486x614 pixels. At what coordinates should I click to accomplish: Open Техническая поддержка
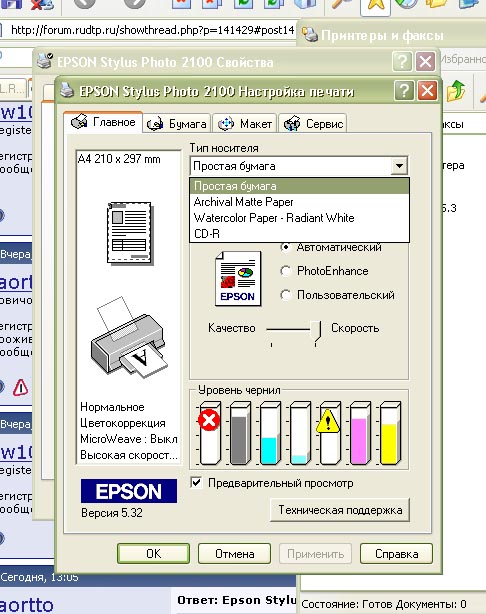(x=340, y=510)
